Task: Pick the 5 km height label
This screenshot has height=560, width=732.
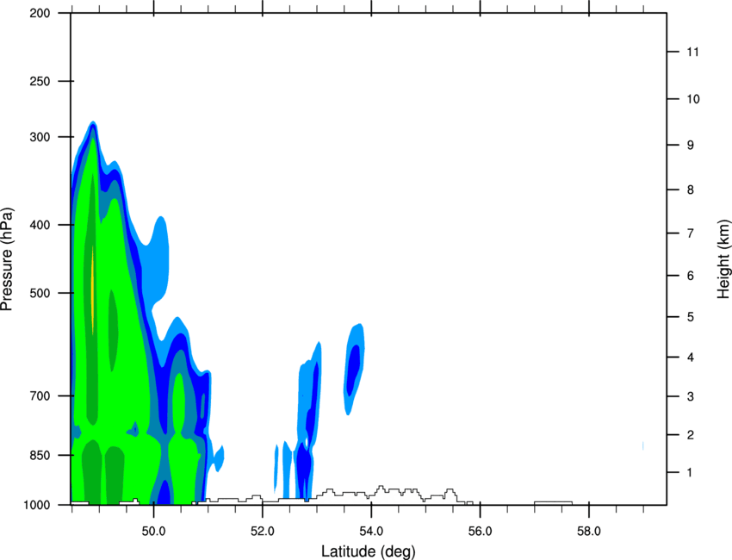Action: click(691, 317)
